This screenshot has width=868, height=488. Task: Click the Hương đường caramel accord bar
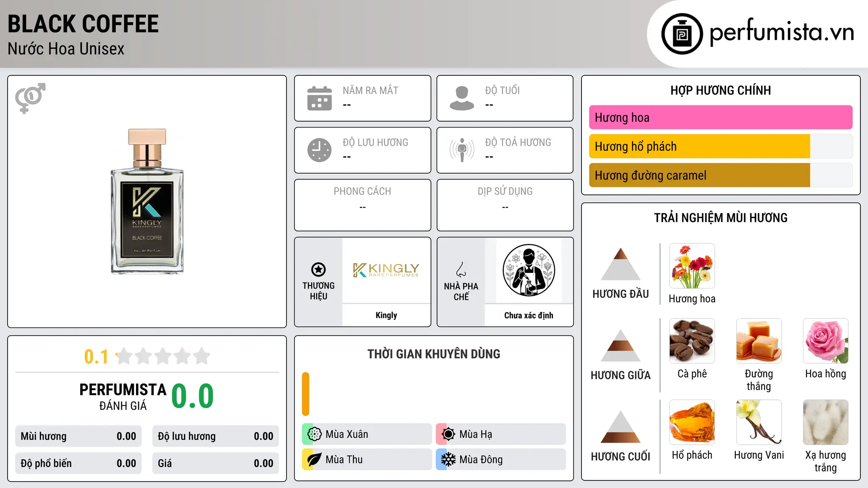click(x=721, y=175)
